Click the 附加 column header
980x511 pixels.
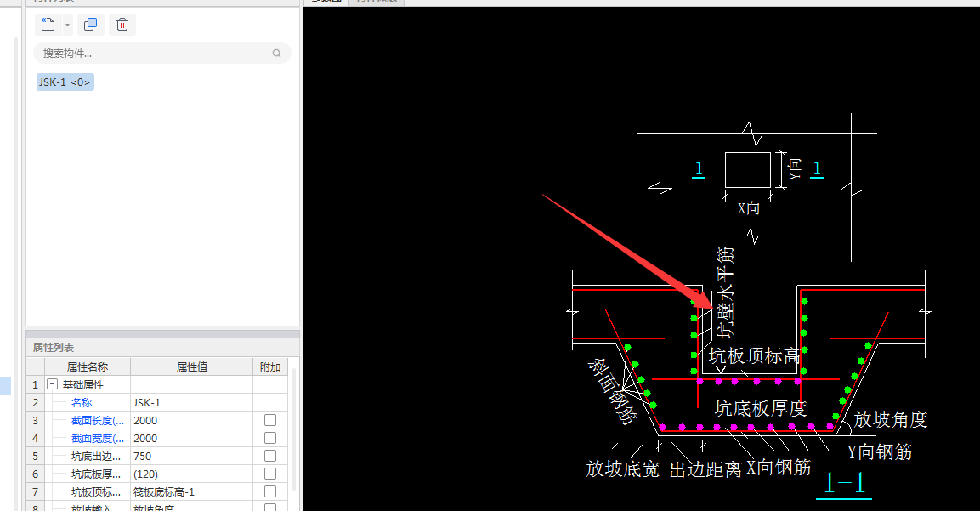point(270,366)
